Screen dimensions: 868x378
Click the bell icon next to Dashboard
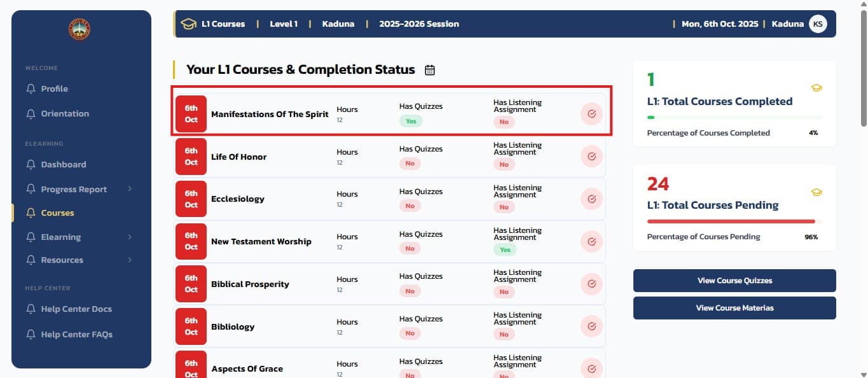pyautogui.click(x=31, y=164)
